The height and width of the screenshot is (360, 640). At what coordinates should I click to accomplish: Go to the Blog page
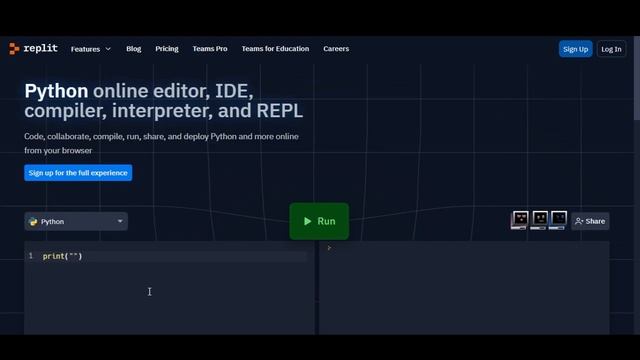[x=133, y=49]
